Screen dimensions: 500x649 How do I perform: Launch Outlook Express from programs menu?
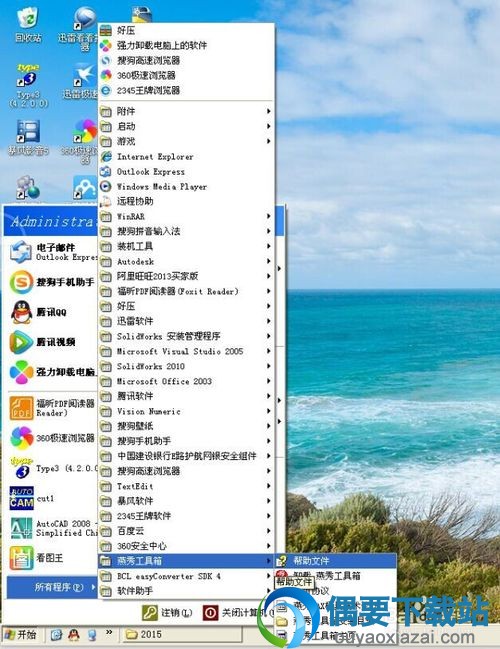click(x=186, y=171)
